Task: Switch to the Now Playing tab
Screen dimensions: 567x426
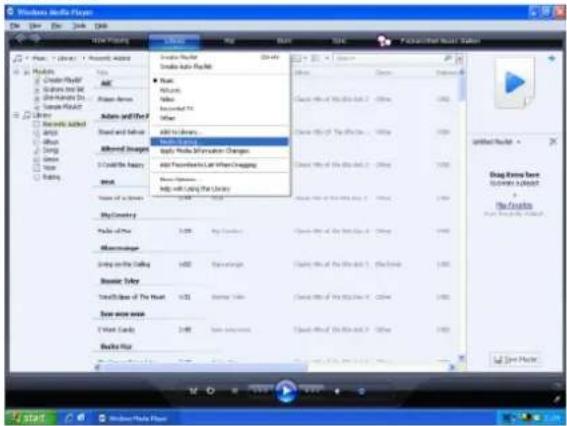Action: pyautogui.click(x=110, y=41)
